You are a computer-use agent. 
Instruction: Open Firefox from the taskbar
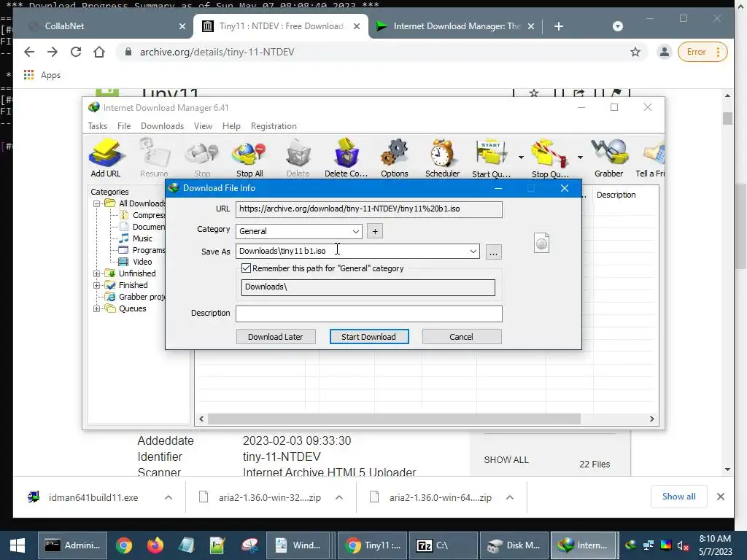tap(155, 545)
